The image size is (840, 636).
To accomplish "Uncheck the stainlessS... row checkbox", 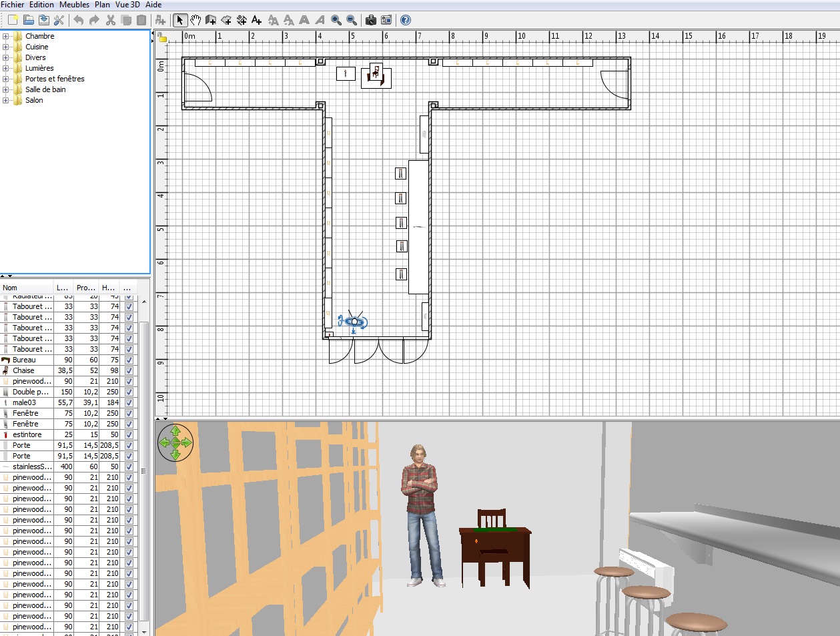I will coord(129,466).
